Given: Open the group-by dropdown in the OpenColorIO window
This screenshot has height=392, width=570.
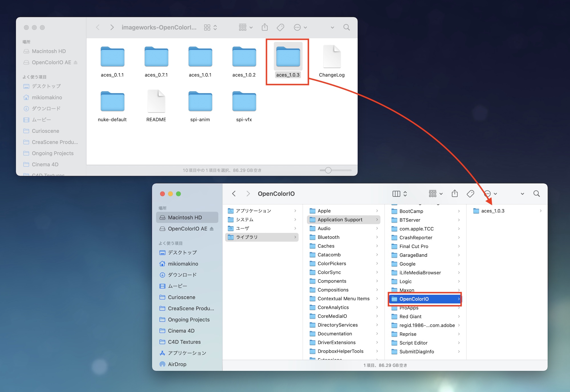Looking at the screenshot, I should 435,194.
